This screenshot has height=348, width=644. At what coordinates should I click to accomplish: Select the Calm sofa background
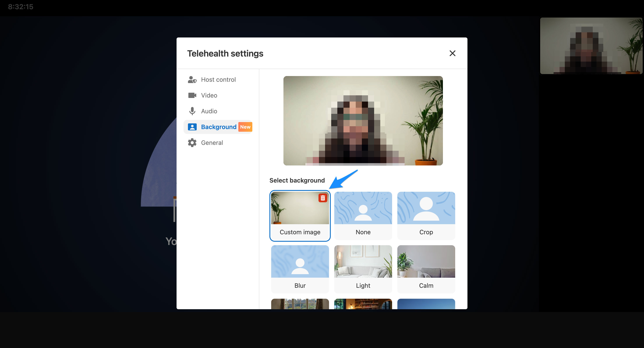[426, 269]
